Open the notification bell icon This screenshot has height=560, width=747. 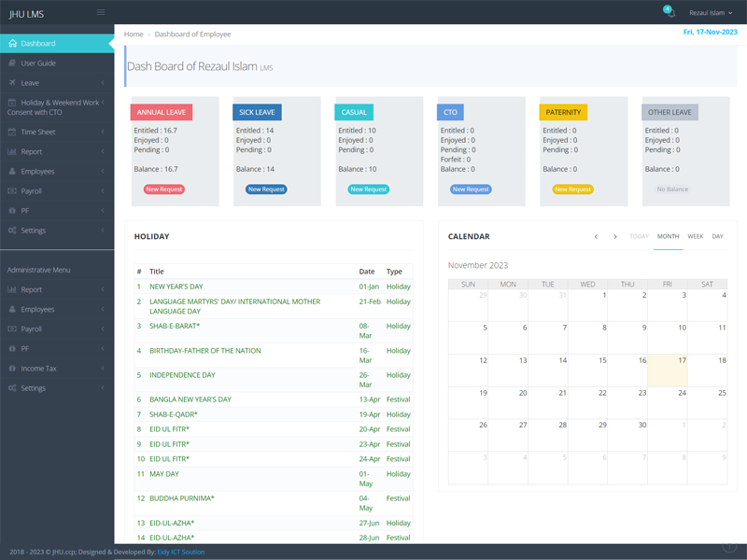(x=669, y=12)
